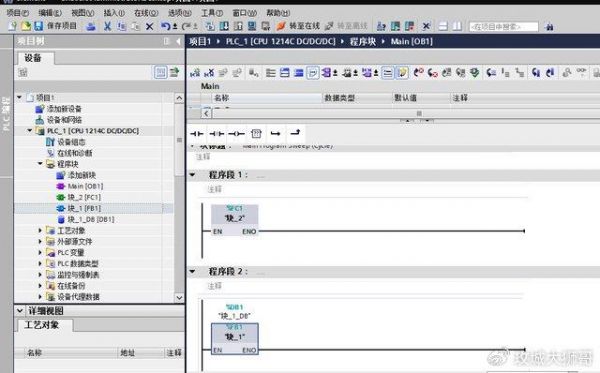Collapse 程序段 2 network
Image resolution: width=600 pixels, height=373 pixels.
click(192, 272)
